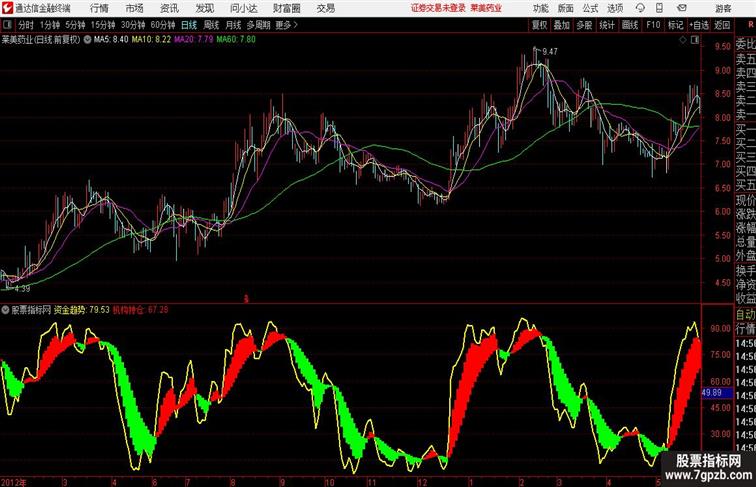
Task: Open the 选项 menu
Action: click(x=615, y=8)
